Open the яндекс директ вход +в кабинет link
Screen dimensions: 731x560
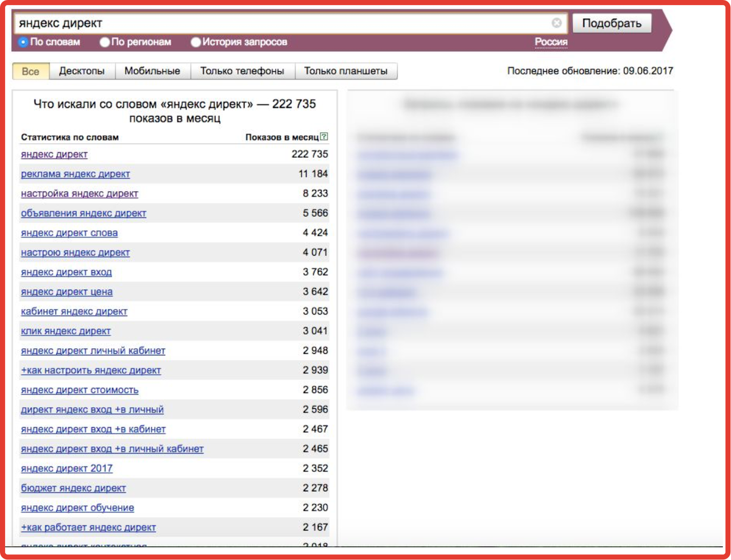click(x=93, y=429)
